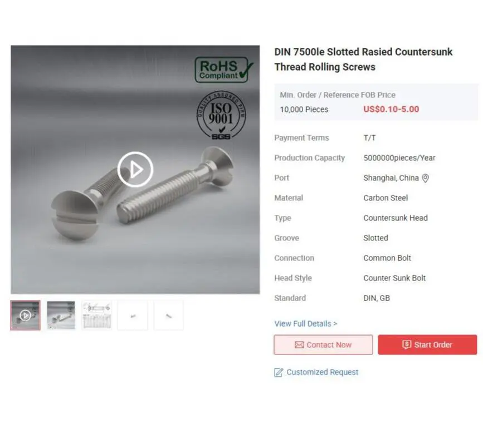Select the second screw photo thumbnail
The height and width of the screenshot is (448, 483).
(x=61, y=316)
